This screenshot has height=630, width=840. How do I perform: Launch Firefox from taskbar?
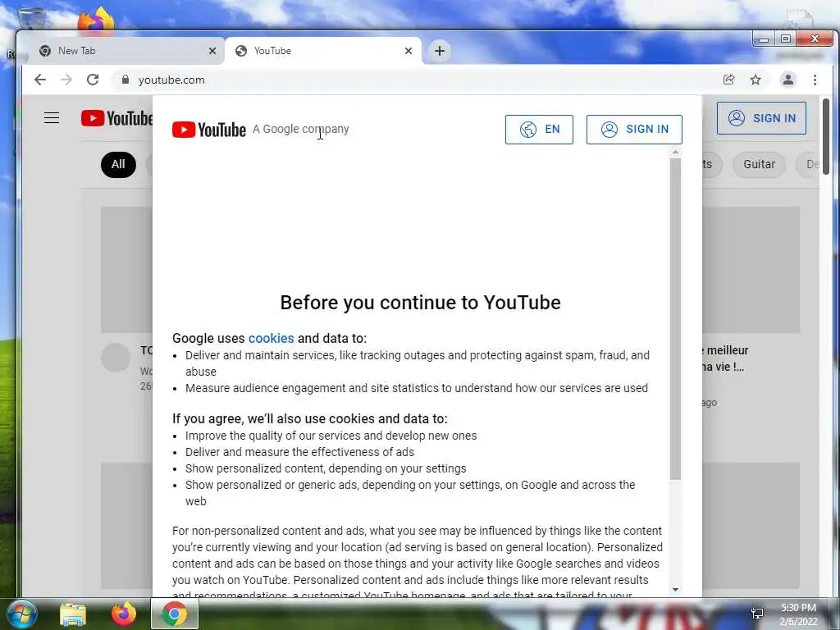pos(124,614)
